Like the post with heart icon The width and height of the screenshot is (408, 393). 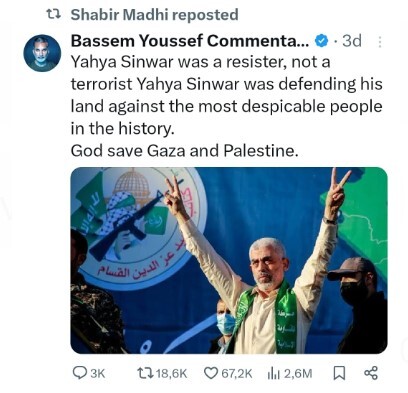pyautogui.click(x=211, y=373)
